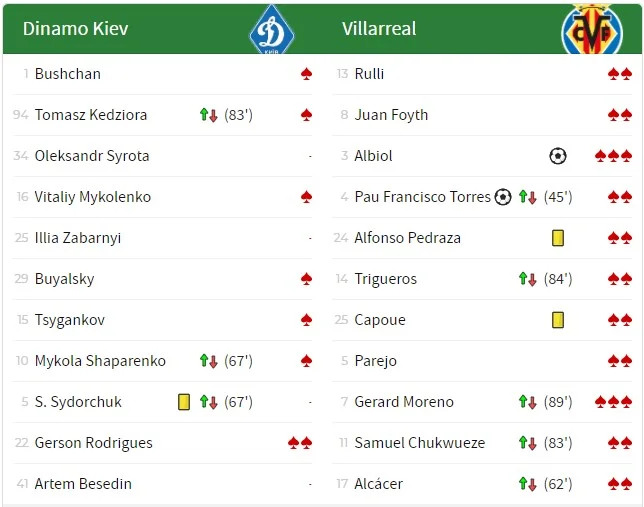Click S. Sydorchuk's yellow card icon

click(x=184, y=402)
